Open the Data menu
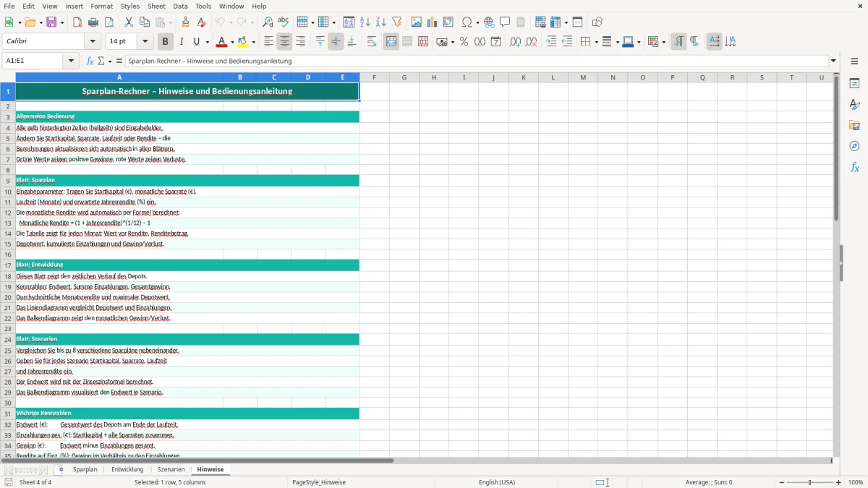Image resolution: width=868 pixels, height=488 pixels. [180, 6]
